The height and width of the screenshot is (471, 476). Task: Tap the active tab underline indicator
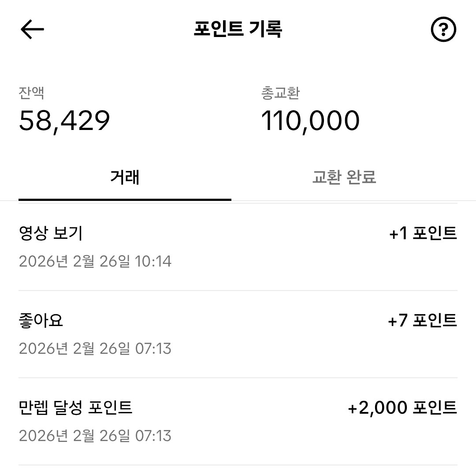click(124, 200)
